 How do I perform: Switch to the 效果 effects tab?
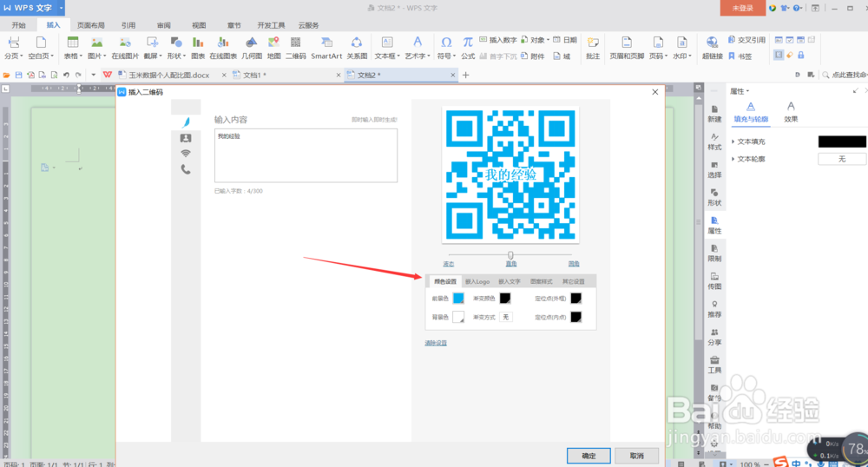(x=791, y=112)
